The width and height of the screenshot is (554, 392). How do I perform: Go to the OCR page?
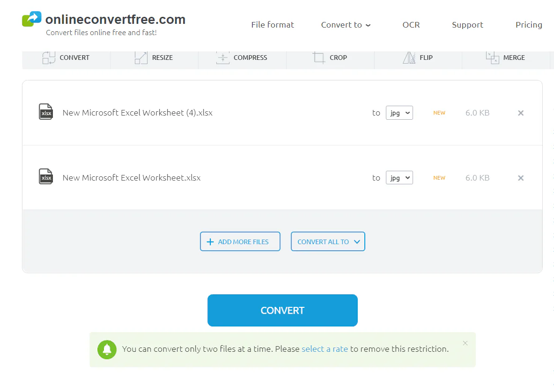pos(411,25)
